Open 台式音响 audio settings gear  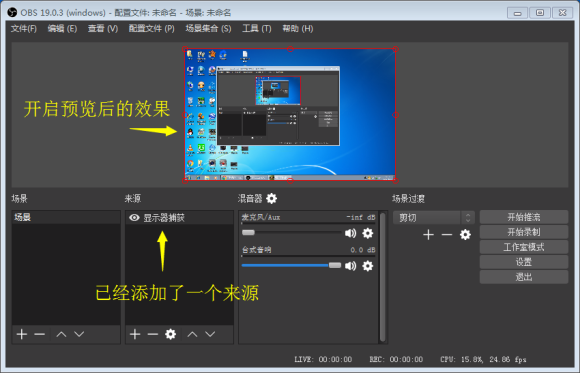[368, 266]
